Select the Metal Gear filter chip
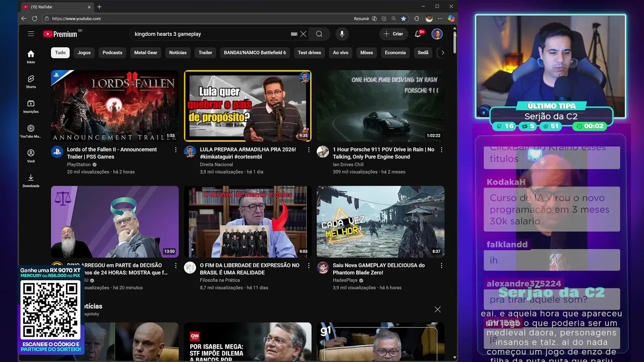Image resolution: width=644 pixels, height=362 pixels. pyautogui.click(x=146, y=52)
